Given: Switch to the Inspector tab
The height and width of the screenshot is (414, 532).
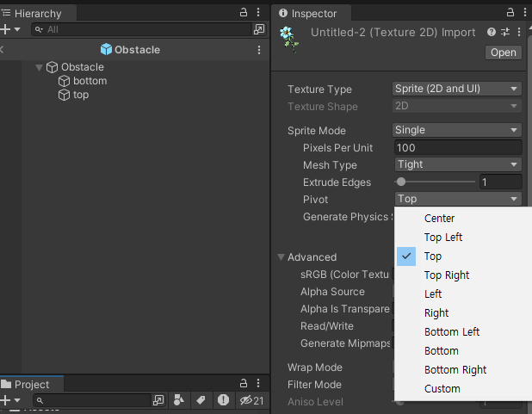Looking at the screenshot, I should 312,13.
